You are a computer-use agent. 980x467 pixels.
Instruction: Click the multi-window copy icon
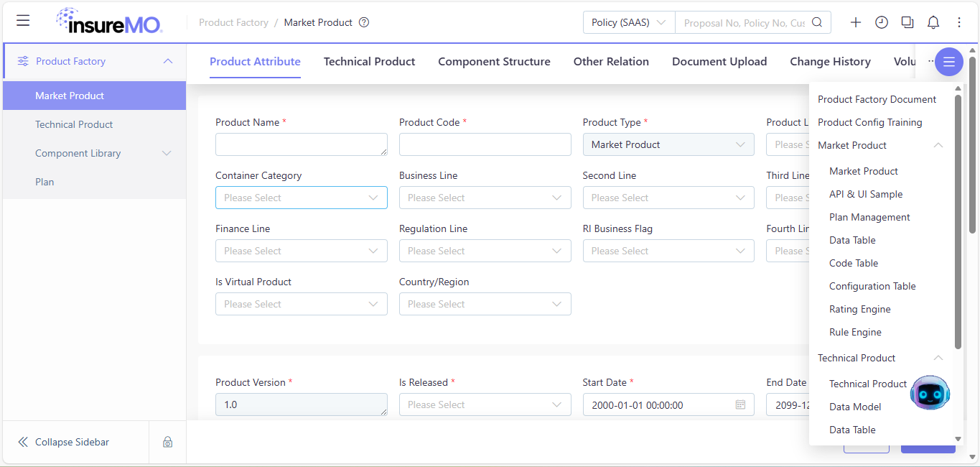coord(907,22)
